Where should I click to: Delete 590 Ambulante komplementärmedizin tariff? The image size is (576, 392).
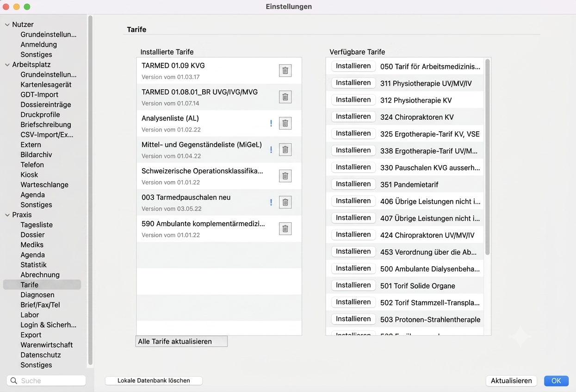coord(285,229)
